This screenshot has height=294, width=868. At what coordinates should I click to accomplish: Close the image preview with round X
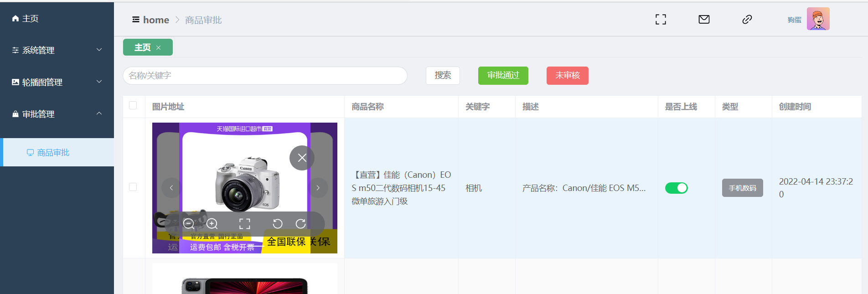[x=302, y=158]
